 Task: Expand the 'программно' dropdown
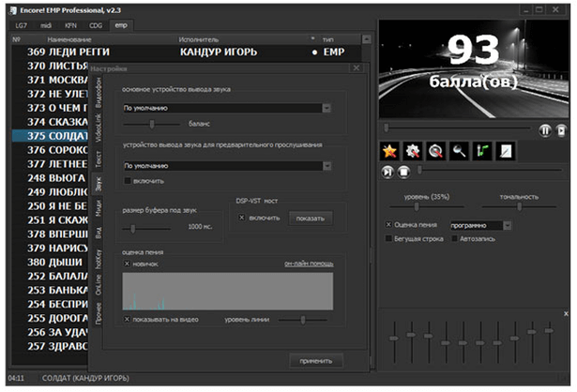pyautogui.click(x=507, y=225)
